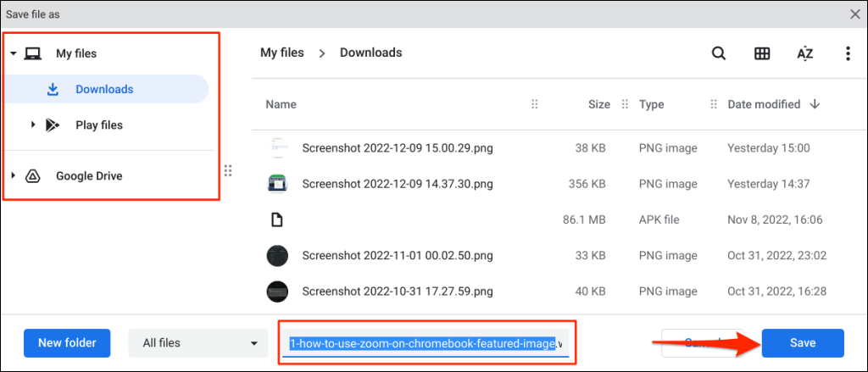Click the APK file document icon
The width and height of the screenshot is (868, 372).
pos(276,219)
